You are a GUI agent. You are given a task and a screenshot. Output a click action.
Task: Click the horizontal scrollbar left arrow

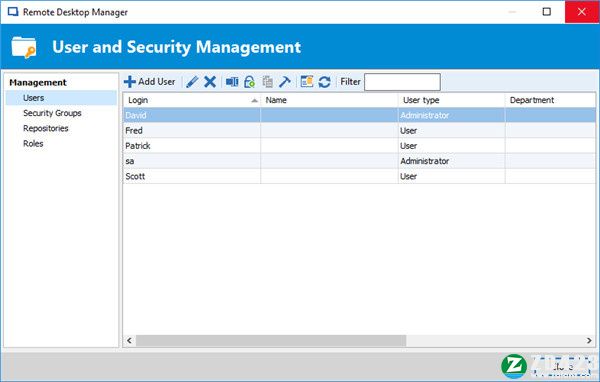pos(129,341)
